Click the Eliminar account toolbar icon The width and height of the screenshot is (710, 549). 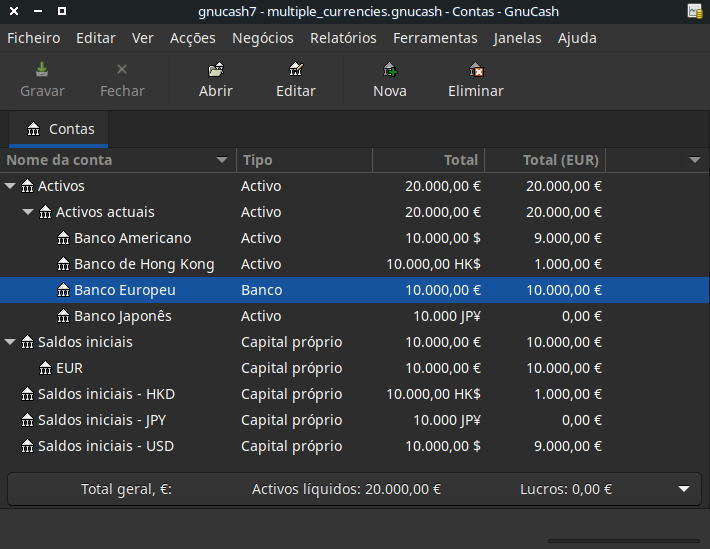click(x=476, y=70)
